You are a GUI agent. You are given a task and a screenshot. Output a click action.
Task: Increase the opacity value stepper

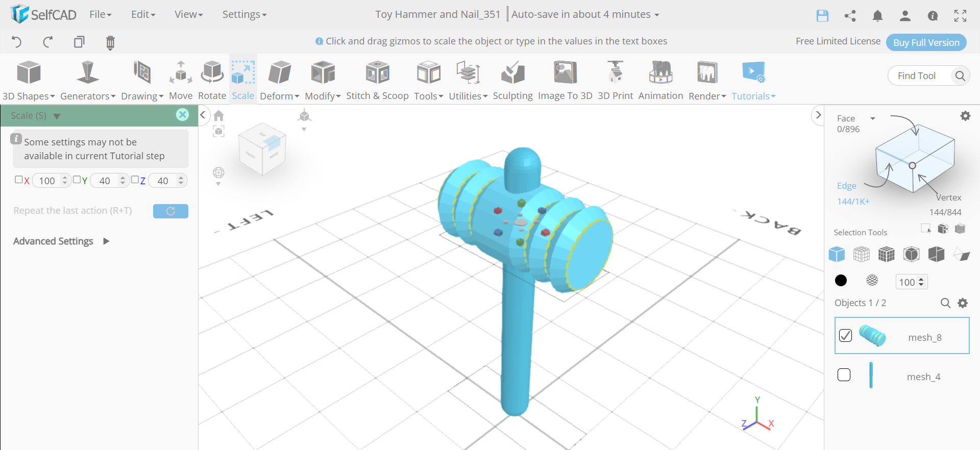click(921, 280)
